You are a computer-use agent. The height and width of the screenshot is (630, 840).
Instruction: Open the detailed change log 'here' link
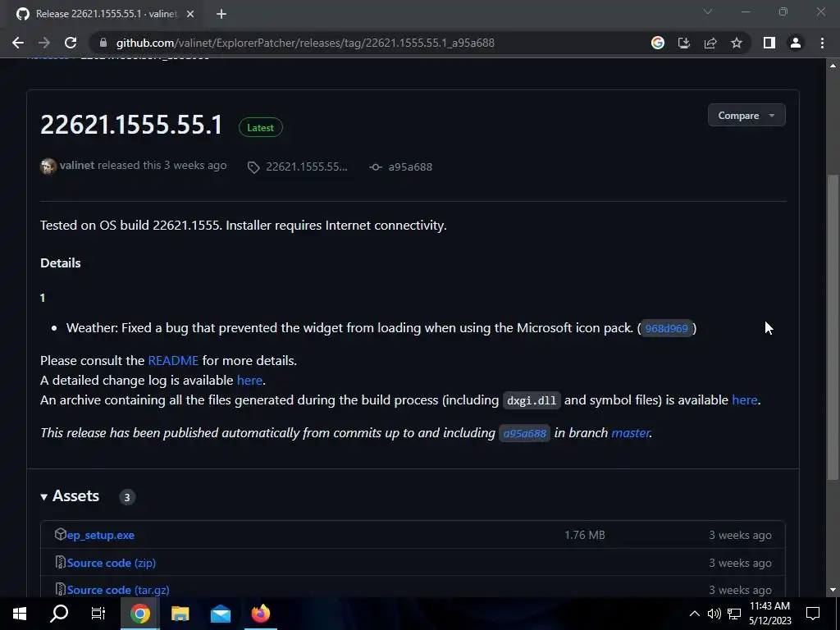coord(249,380)
